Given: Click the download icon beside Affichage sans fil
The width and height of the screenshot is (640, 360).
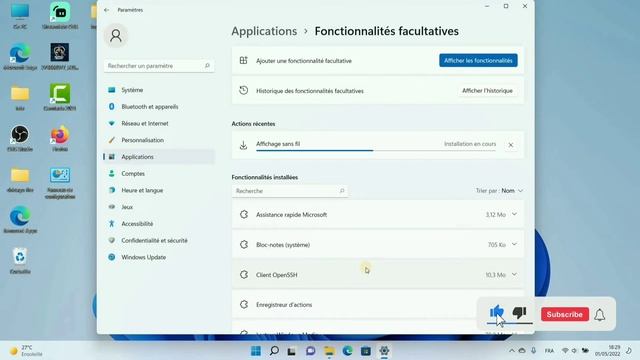Looking at the screenshot, I should [243, 145].
